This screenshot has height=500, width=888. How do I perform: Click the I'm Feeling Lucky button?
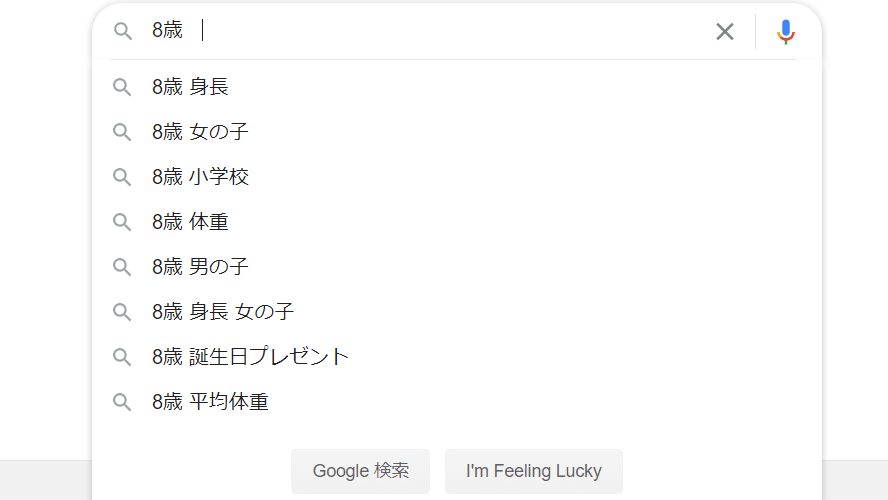point(533,471)
